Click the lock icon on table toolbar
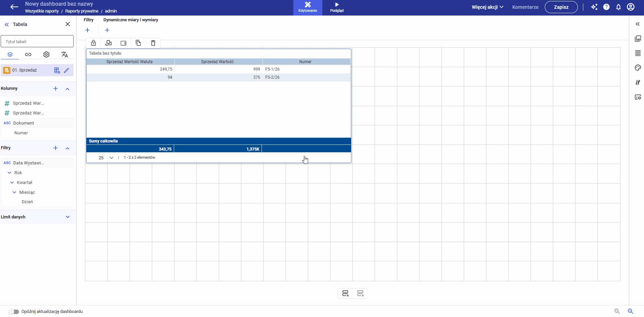 click(x=93, y=43)
